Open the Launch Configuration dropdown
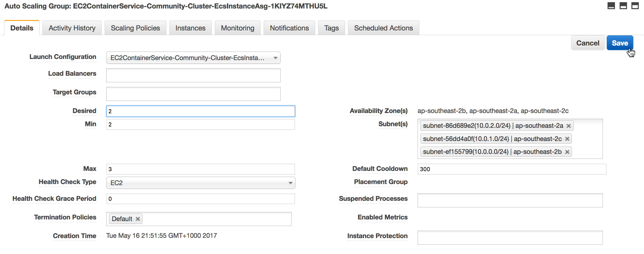Screen dimensions: 644x254 click(x=193, y=58)
